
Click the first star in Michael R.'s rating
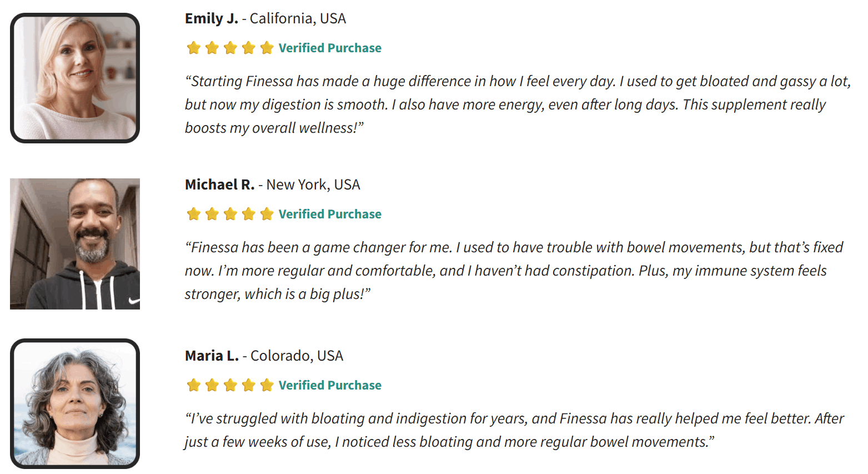(x=193, y=214)
